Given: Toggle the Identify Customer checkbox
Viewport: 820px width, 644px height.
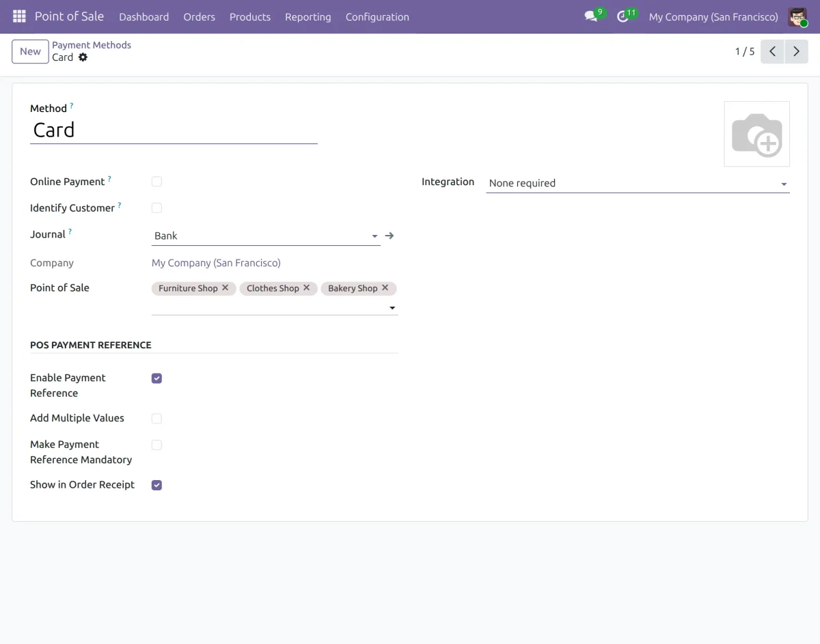Looking at the screenshot, I should point(156,208).
